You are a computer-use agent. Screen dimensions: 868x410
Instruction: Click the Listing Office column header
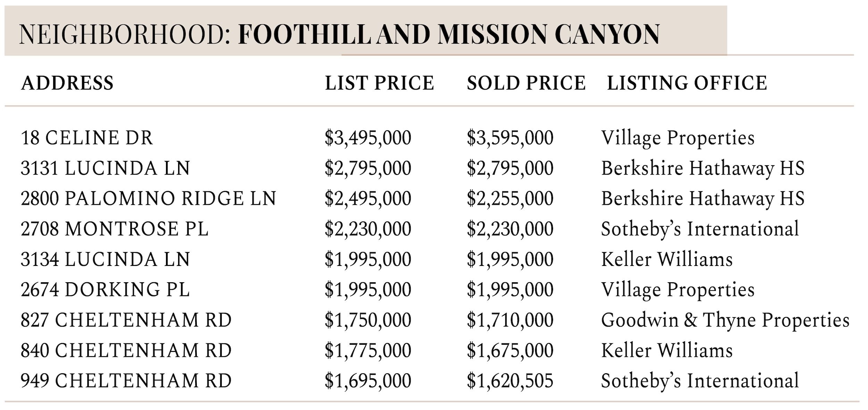687,83
